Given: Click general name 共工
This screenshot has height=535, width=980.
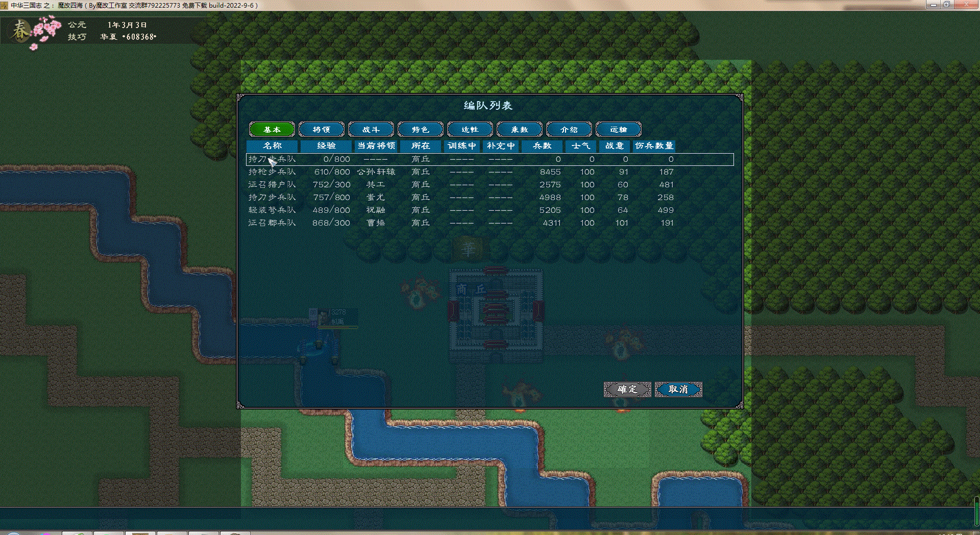Looking at the screenshot, I should point(376,185).
